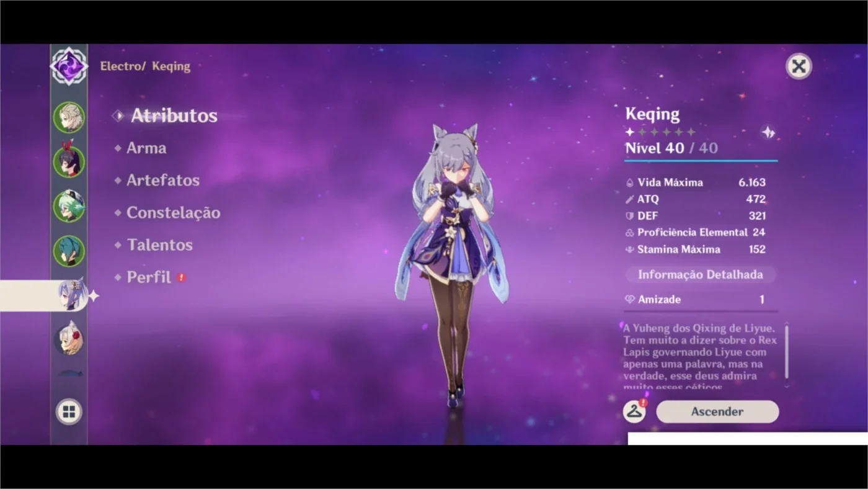The image size is (868, 489).
Task: Click the red alert badge next to Perfil
Action: (x=181, y=277)
